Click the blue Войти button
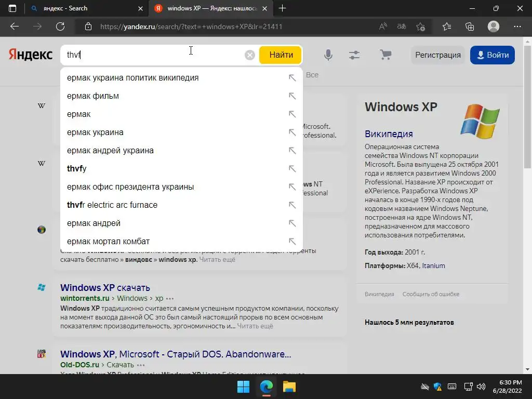Screen dimensions: 532x399 point(493,55)
